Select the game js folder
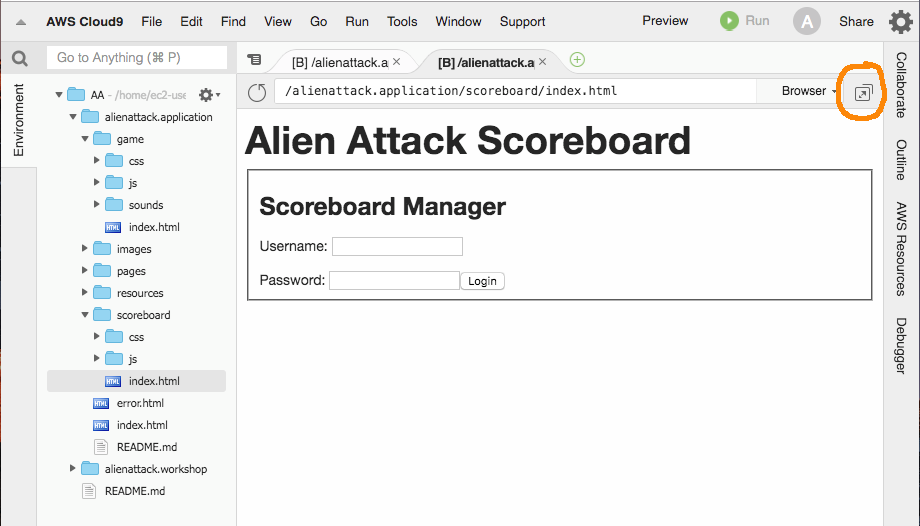920x526 pixels. click(x=133, y=183)
